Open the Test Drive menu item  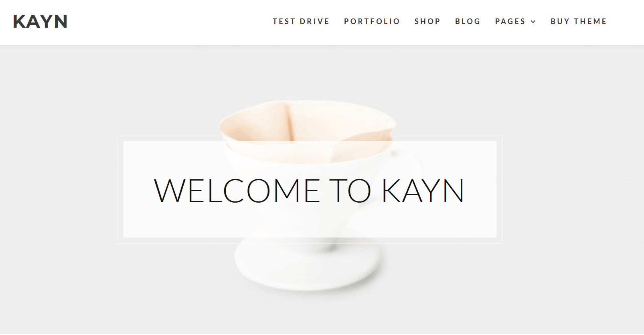tap(301, 22)
